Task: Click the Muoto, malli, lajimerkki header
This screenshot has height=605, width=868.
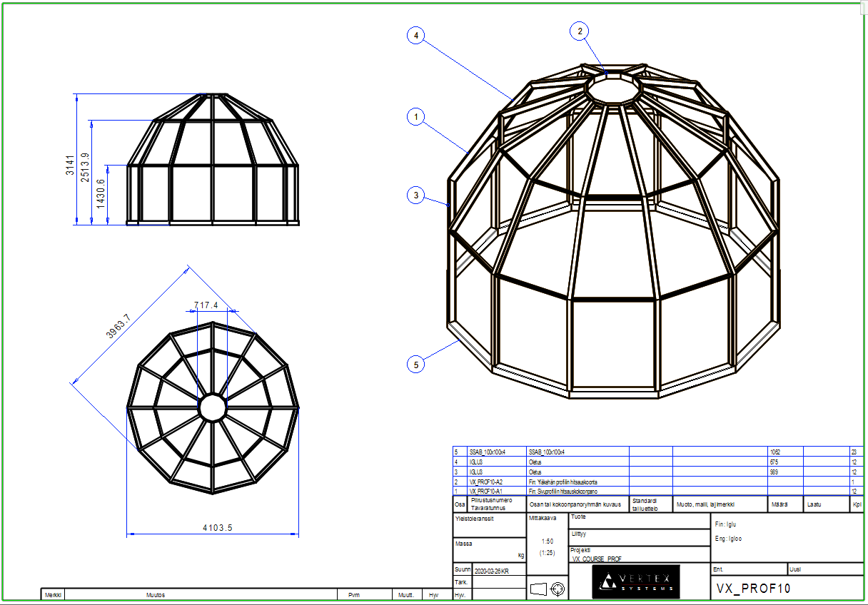Action: click(705, 504)
